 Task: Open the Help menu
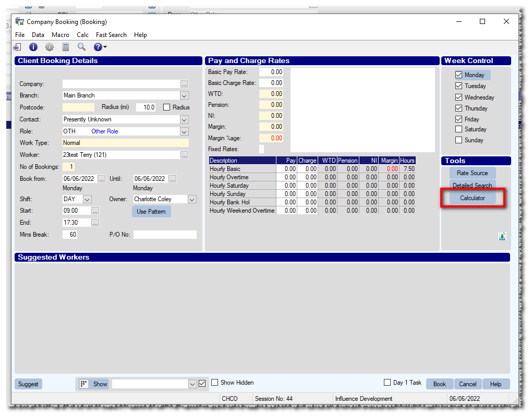tap(140, 35)
